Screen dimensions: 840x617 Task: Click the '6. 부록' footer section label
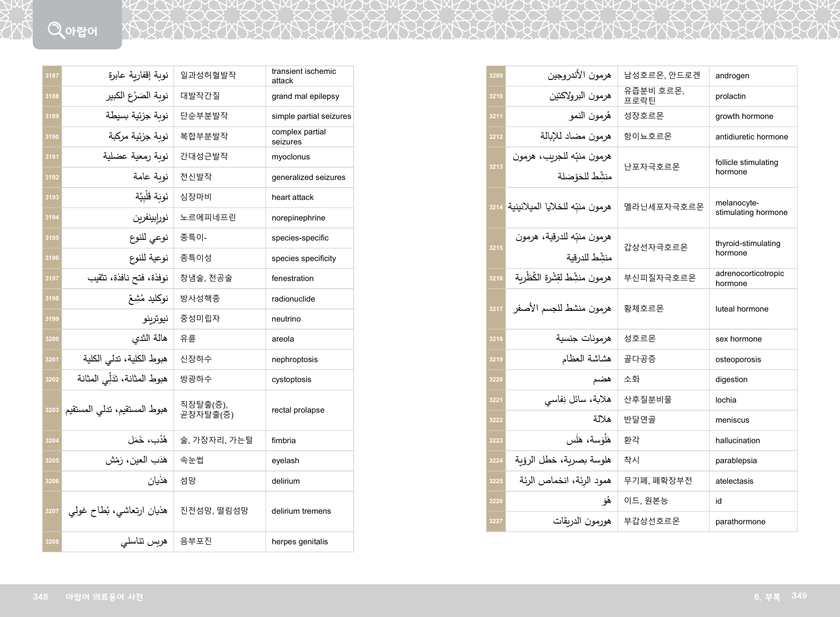pos(767,597)
